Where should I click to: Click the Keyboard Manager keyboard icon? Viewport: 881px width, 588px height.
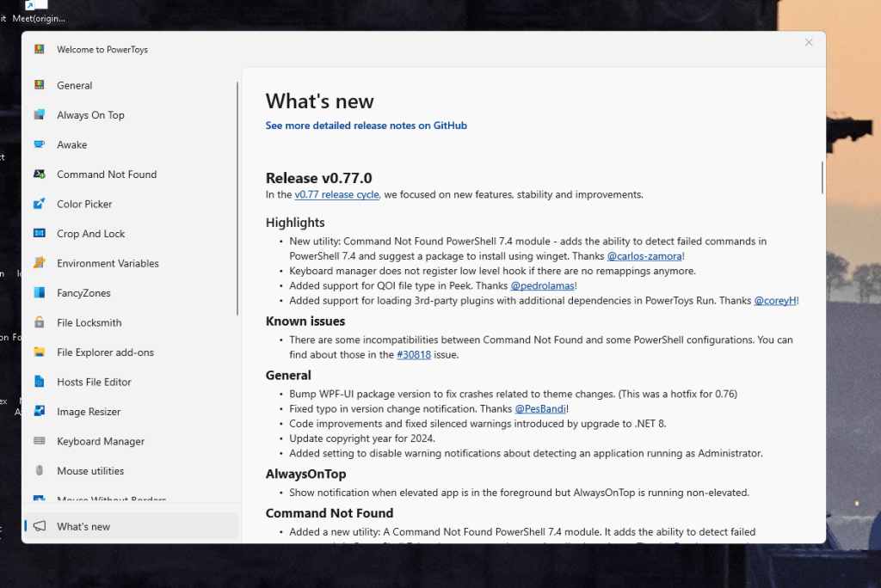pyautogui.click(x=40, y=441)
